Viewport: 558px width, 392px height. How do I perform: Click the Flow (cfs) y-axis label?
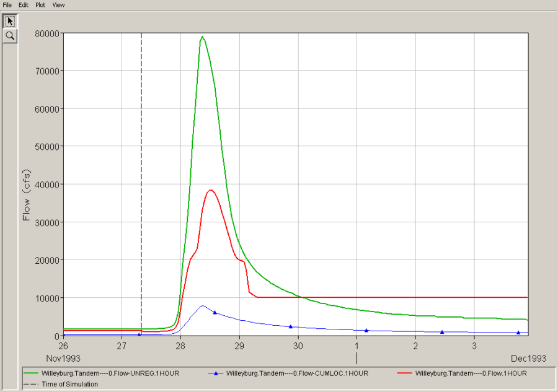click(x=26, y=195)
